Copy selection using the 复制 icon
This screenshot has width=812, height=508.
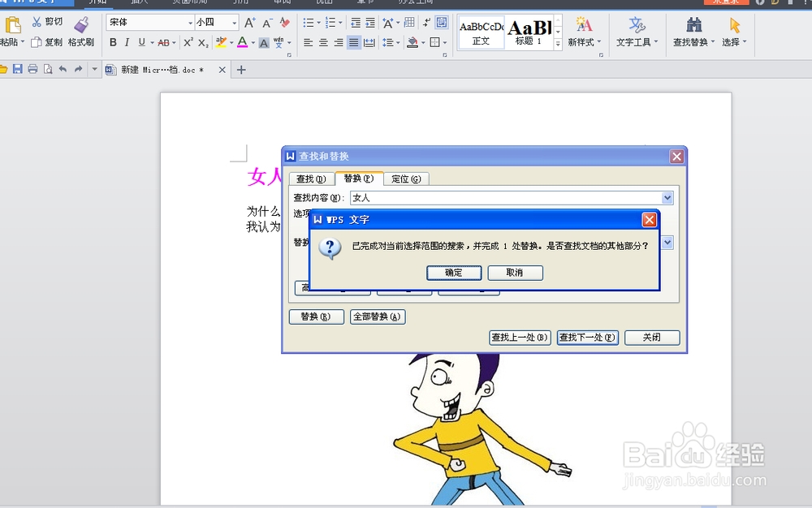(37, 42)
